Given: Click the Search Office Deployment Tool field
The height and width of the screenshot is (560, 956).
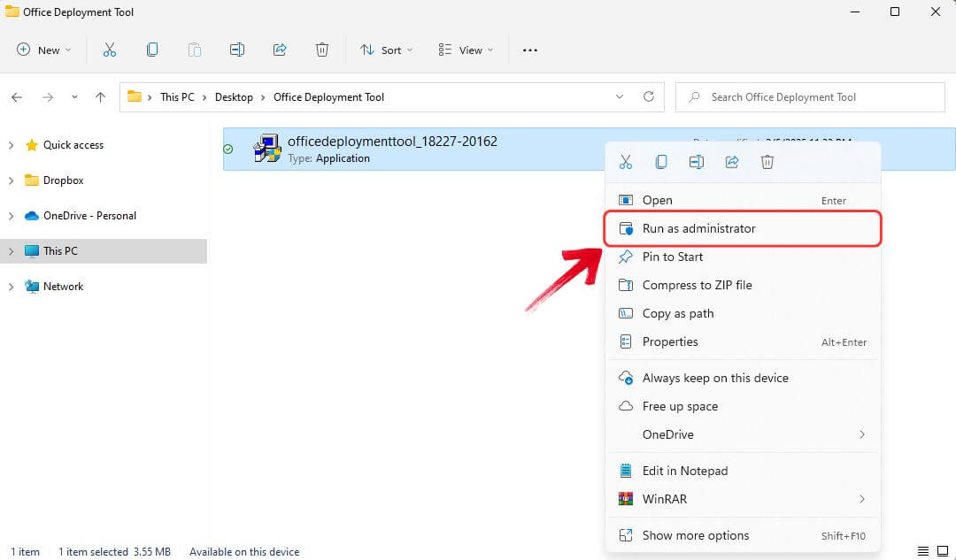Looking at the screenshot, I should click(810, 97).
